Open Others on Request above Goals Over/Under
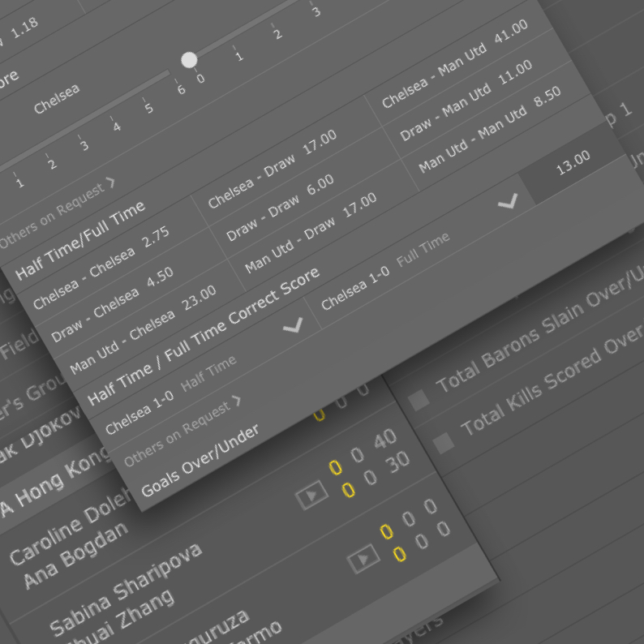 (182, 432)
